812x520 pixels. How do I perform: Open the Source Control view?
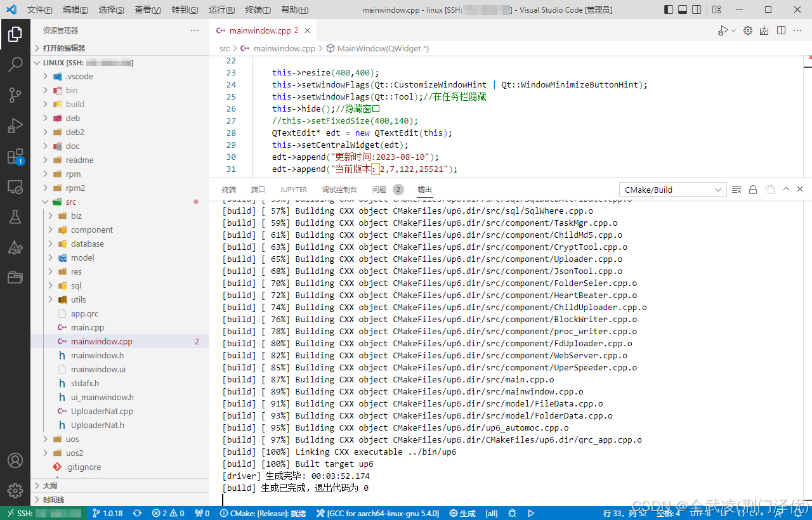pos(15,95)
